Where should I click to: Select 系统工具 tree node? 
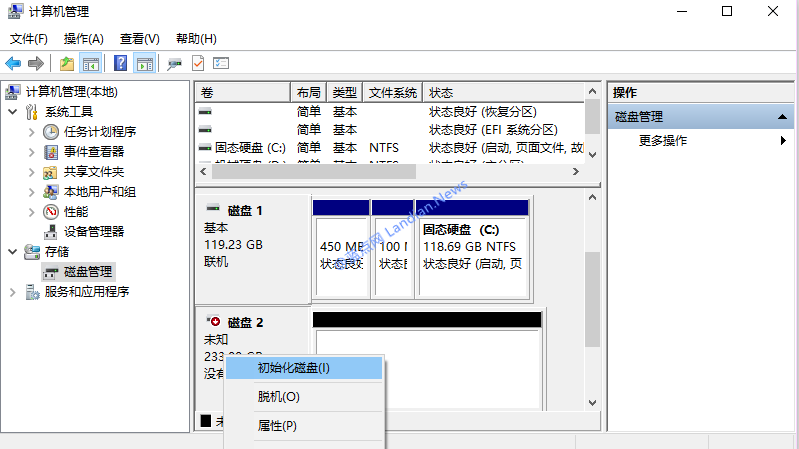69,112
